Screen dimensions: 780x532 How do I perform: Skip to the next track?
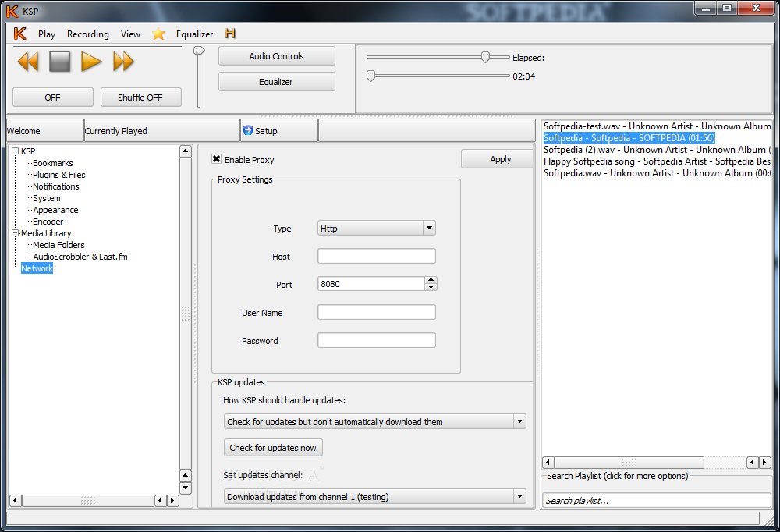tap(123, 62)
